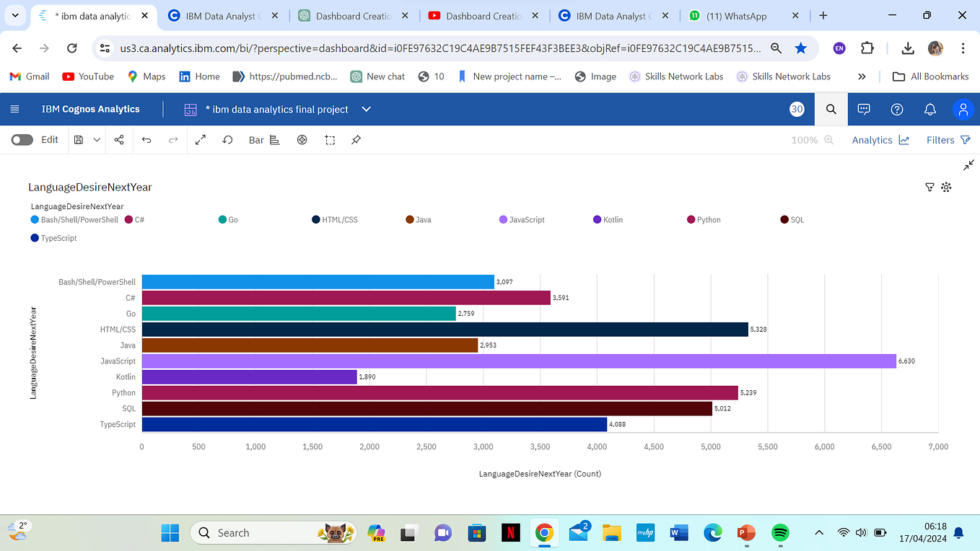The image size is (980, 551).
Task: Enable the Edit toggle switch
Action: pos(22,139)
